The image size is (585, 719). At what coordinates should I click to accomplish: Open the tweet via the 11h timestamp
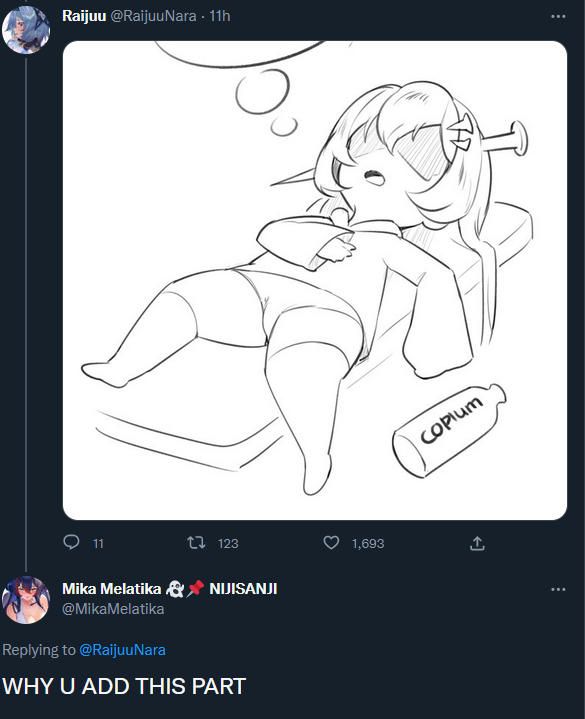220,16
